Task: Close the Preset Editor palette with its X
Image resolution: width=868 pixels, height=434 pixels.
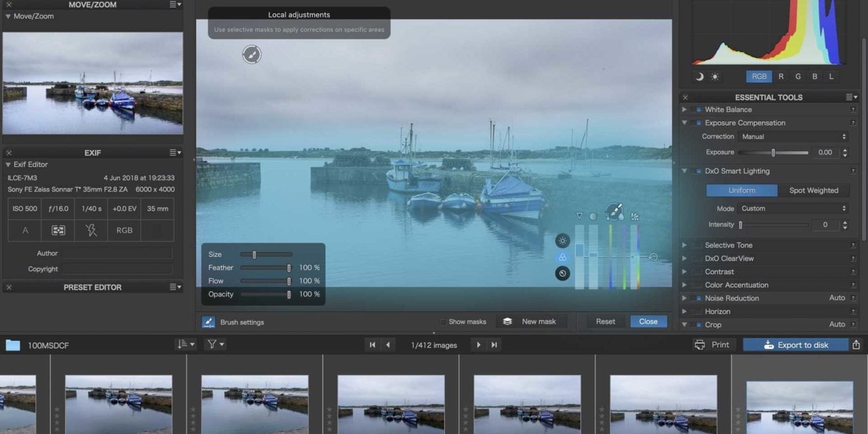Action: 9,288
